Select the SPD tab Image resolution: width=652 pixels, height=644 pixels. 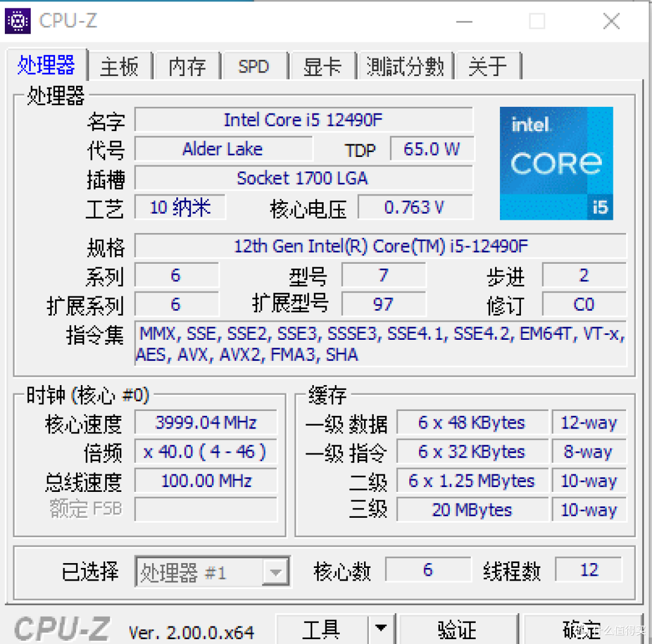coord(255,66)
